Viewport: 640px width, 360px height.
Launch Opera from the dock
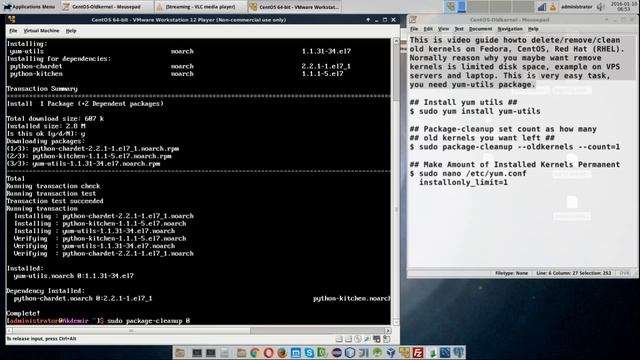[x=269, y=353]
